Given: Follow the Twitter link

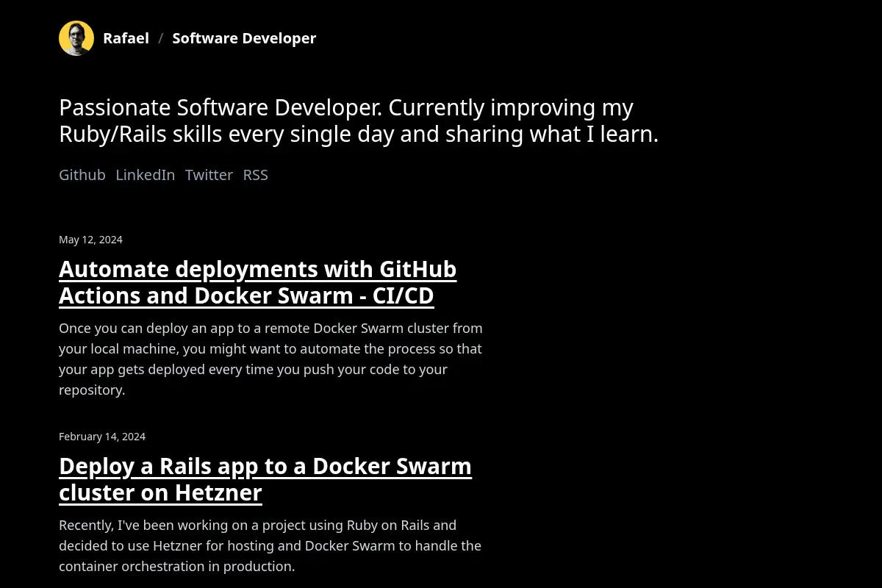Looking at the screenshot, I should click(x=209, y=175).
